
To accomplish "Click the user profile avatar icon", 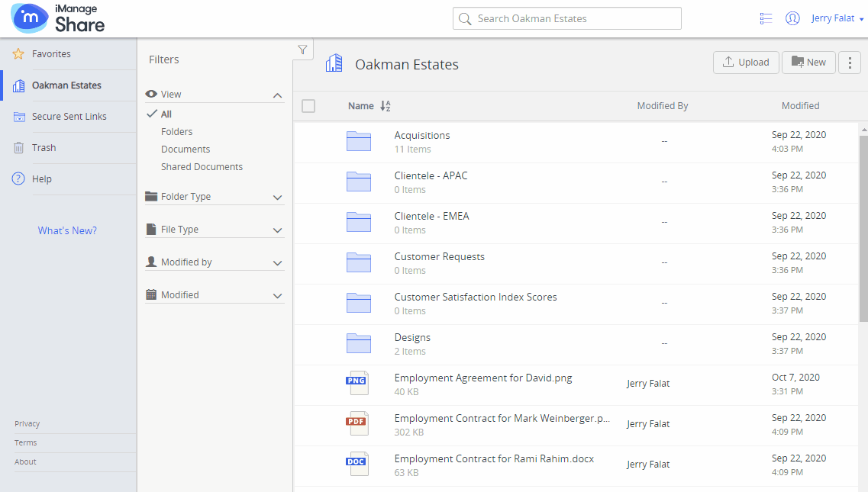I will click(792, 18).
